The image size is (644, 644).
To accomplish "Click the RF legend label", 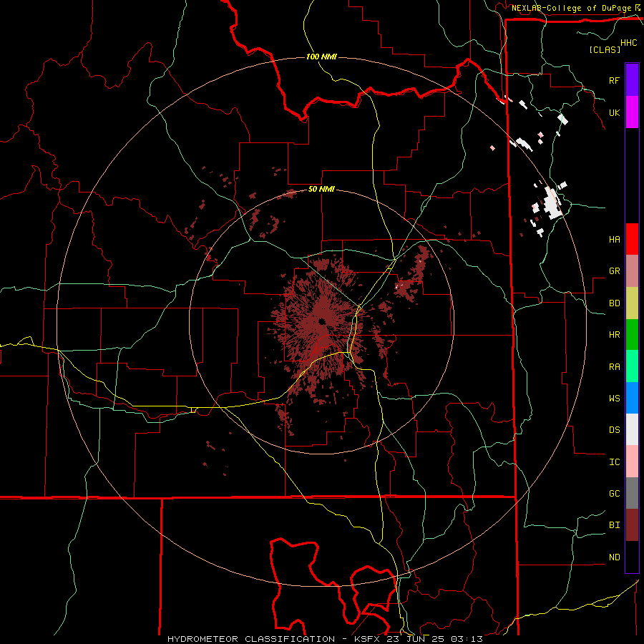I will 614,80.
